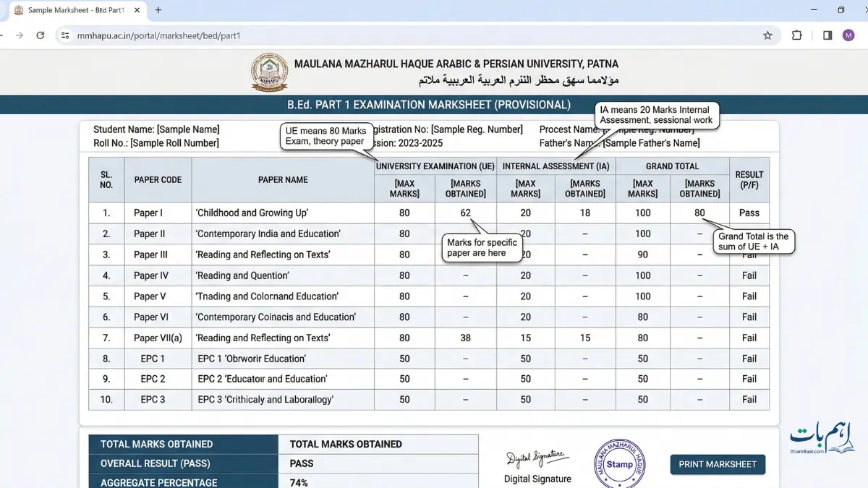Image resolution: width=868 pixels, height=488 pixels.
Task: Reload the marksheet page
Action: pyautogui.click(x=41, y=35)
